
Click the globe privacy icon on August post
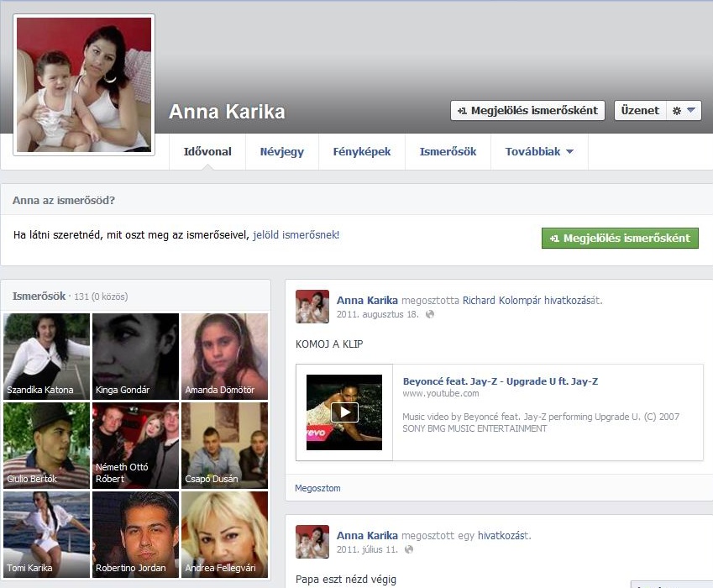430,314
